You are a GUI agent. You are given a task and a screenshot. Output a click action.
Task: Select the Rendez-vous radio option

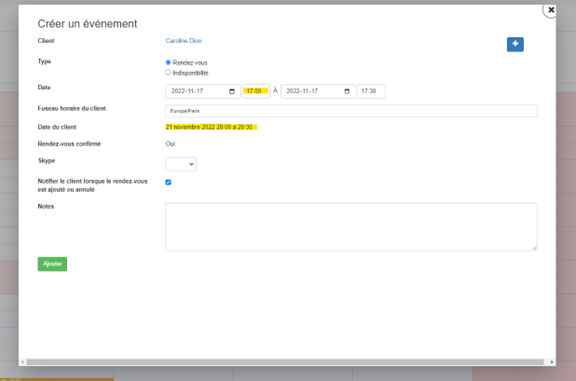168,62
